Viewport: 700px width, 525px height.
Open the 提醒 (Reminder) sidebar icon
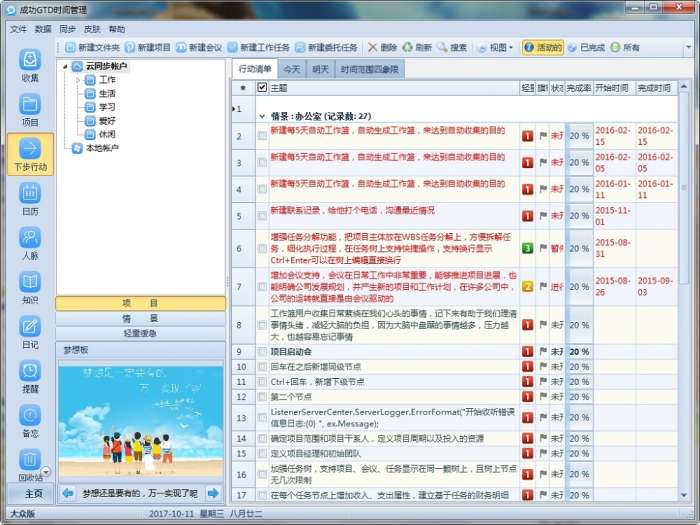coord(30,374)
